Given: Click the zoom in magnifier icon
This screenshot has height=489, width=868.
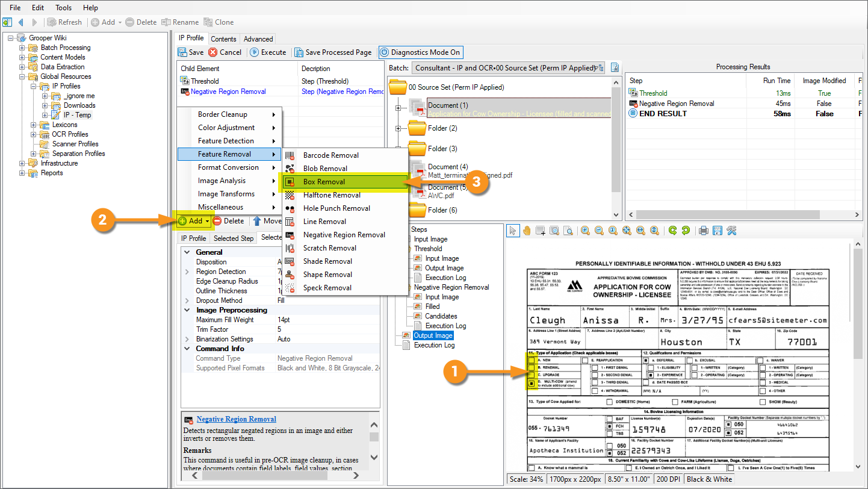Looking at the screenshot, I should click(x=585, y=231).
